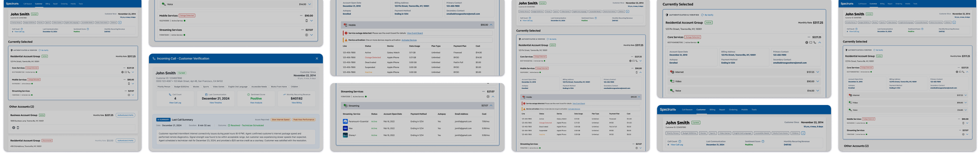This screenshot has width=980, height=153.
Task: Expand the Video row in the enlarged Core Services card
Action: pyautogui.click(x=817, y=82)
